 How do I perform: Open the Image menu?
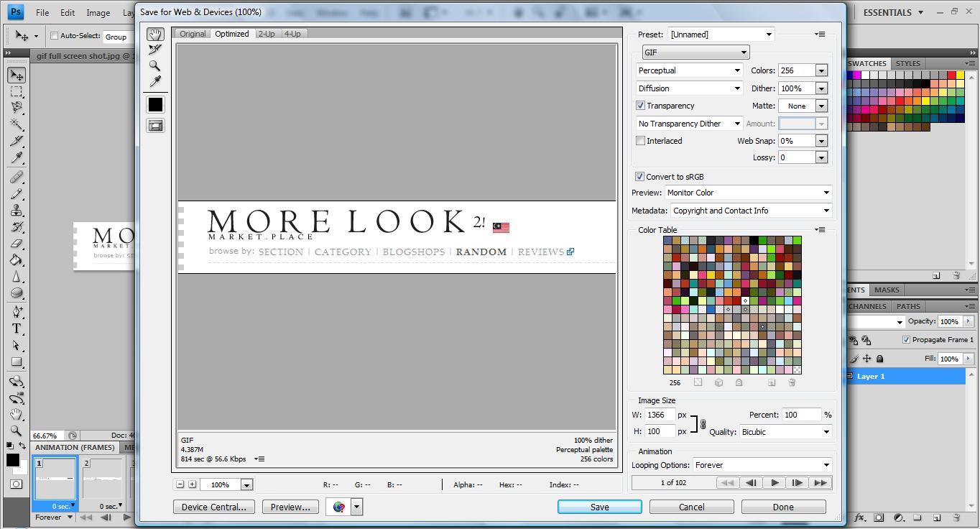tap(98, 12)
